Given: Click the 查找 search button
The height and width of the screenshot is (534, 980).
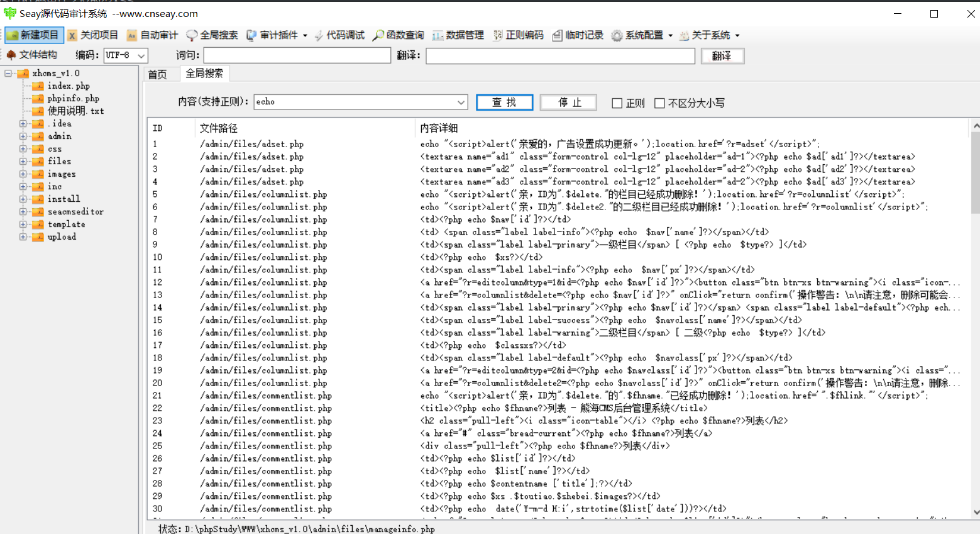Looking at the screenshot, I should coord(504,103).
